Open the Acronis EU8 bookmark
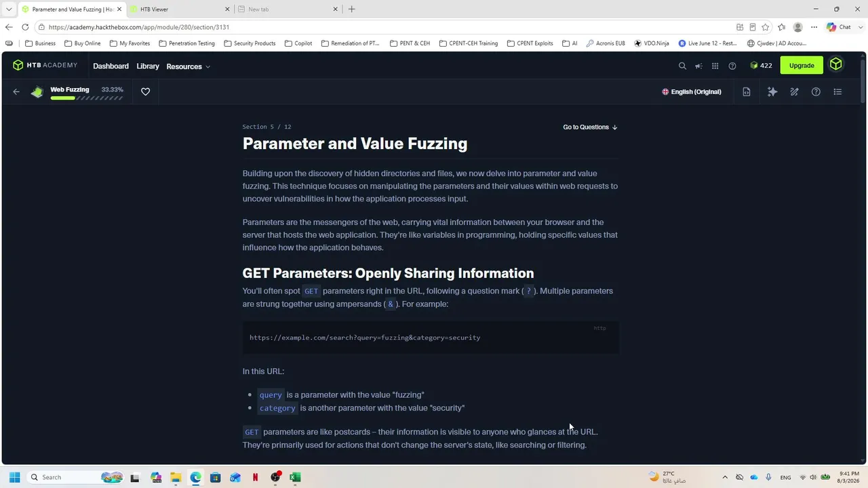Viewport: 868px width, 488px height. (606, 43)
